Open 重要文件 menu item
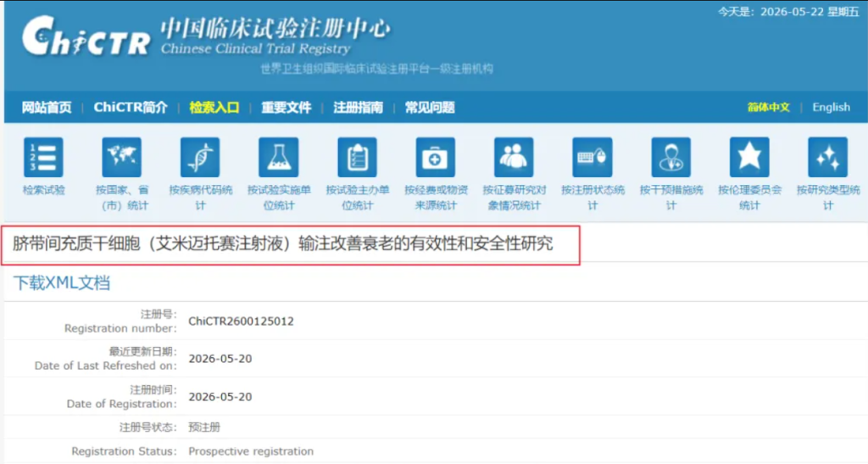This screenshot has width=868, height=464. [287, 108]
